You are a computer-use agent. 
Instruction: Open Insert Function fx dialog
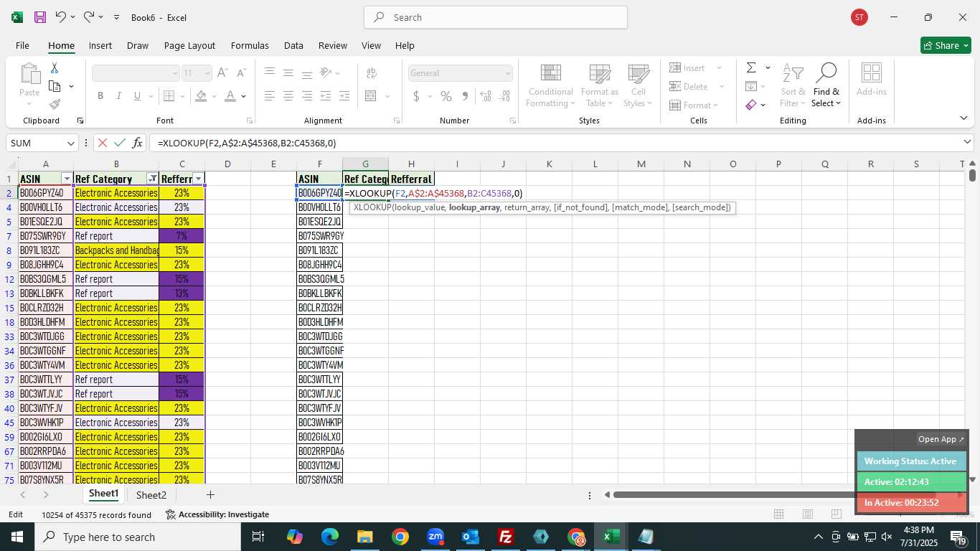pos(137,143)
